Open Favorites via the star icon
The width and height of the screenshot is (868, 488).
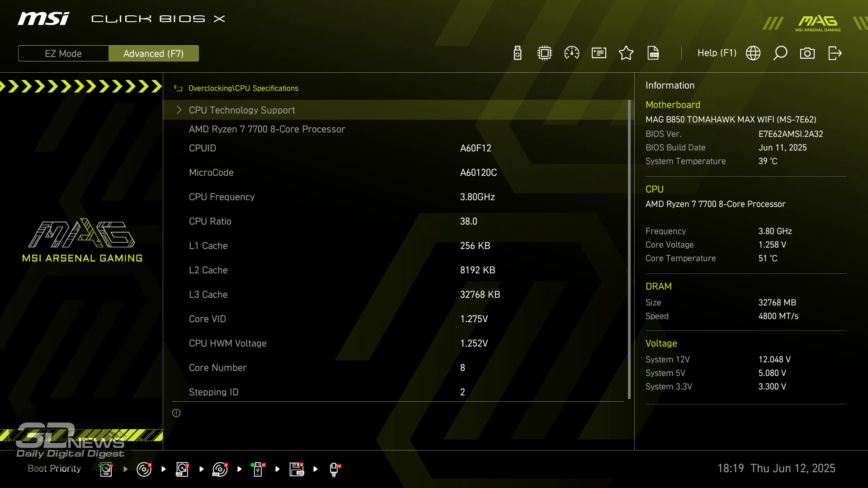626,53
